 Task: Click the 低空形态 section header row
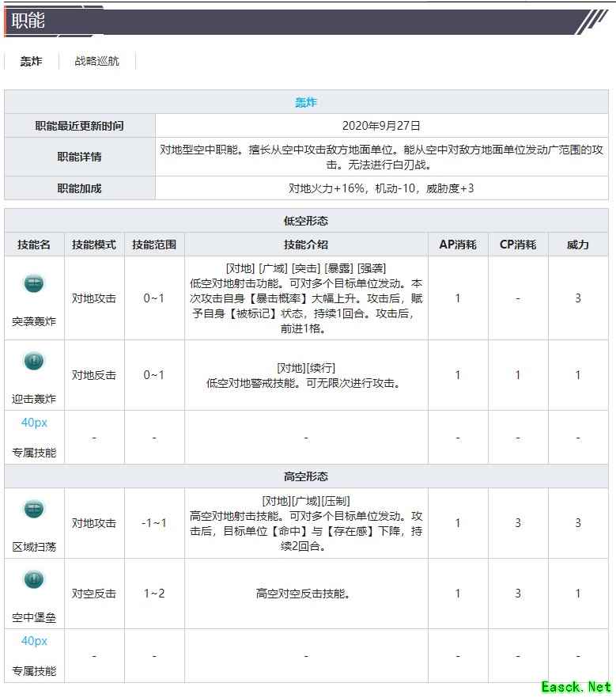tap(306, 221)
